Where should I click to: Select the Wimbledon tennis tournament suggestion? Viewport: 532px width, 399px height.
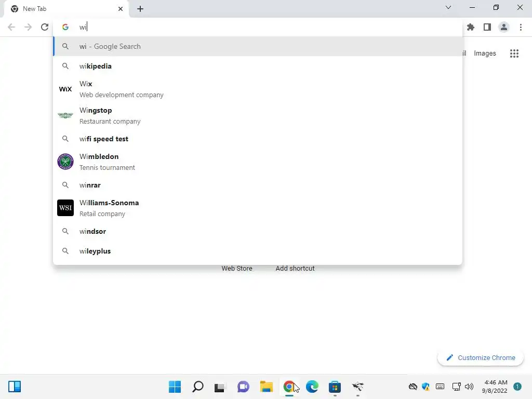click(258, 162)
